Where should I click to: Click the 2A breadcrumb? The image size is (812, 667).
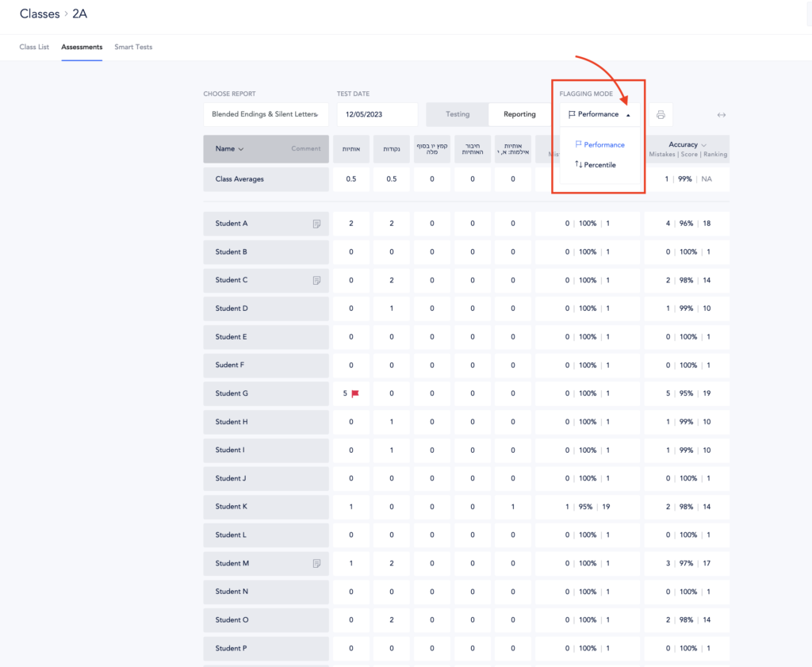80,14
